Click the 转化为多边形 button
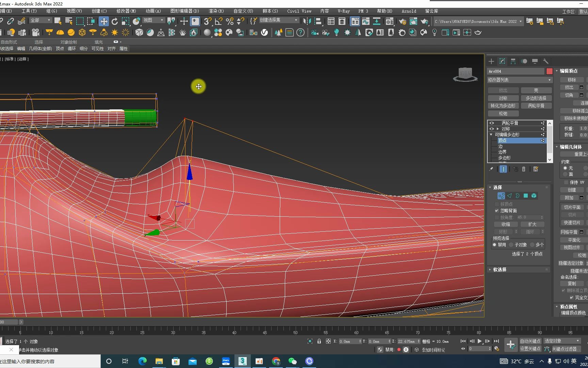Image resolution: width=588 pixels, height=368 pixels. tap(503, 106)
